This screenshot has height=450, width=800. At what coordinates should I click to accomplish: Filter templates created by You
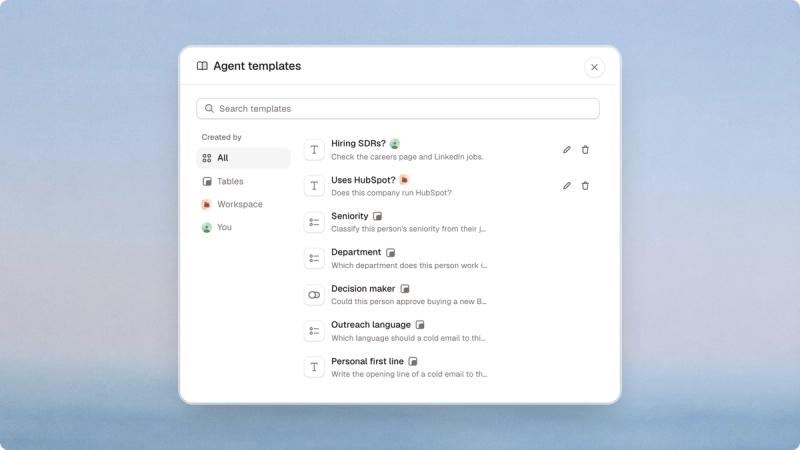click(243, 227)
